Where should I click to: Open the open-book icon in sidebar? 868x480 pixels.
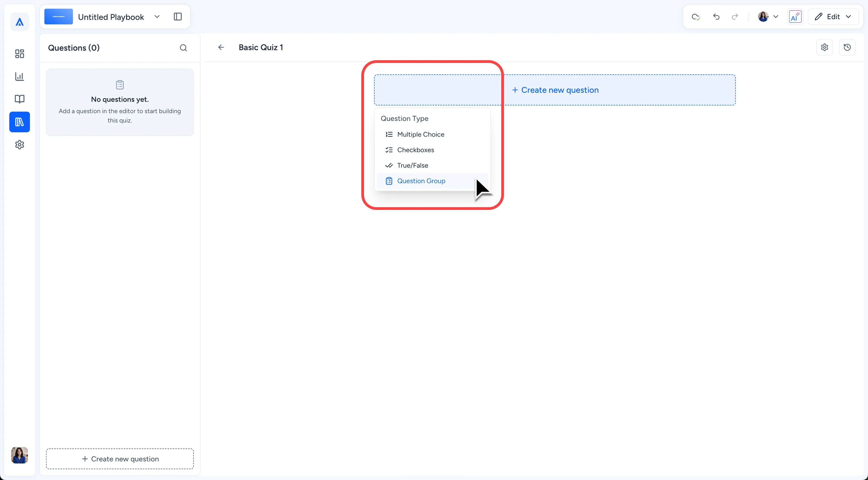tap(20, 99)
